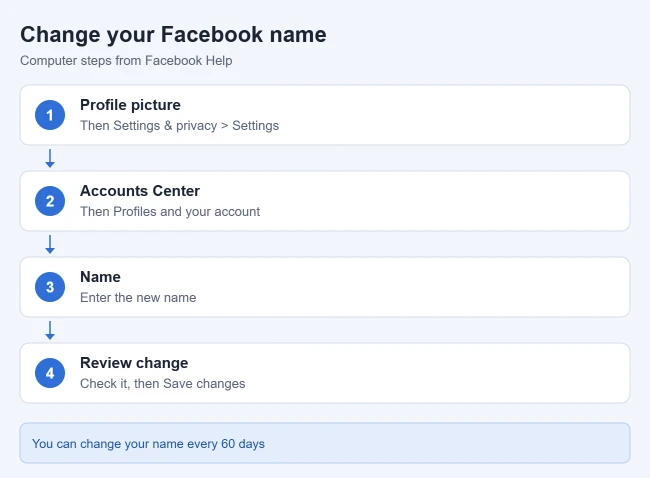
Task: Click 'Then Profiles and your account' text
Action: [170, 211]
